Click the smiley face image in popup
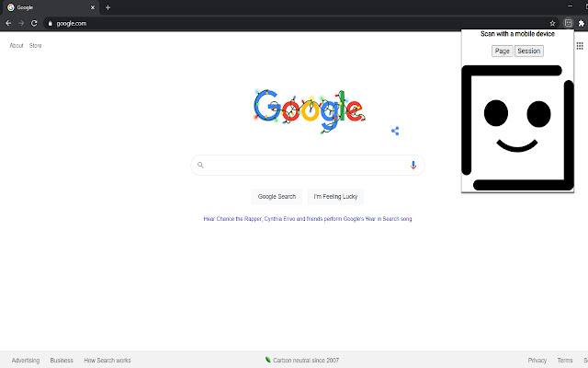Screen dimensions: 588x368 (x=517, y=128)
